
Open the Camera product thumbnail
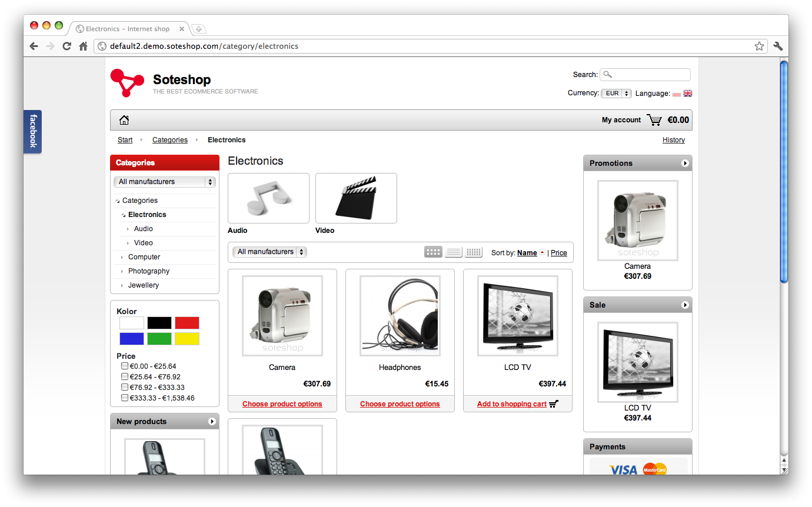282,315
